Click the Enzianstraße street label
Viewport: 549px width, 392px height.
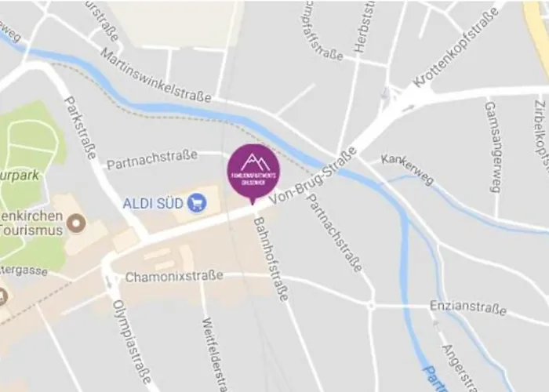click(468, 307)
